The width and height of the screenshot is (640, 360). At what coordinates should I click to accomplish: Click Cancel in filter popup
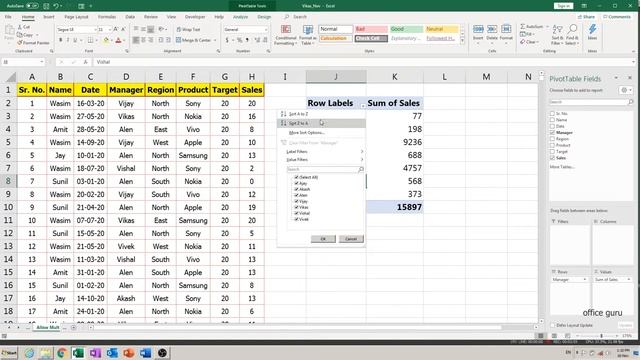(351, 239)
